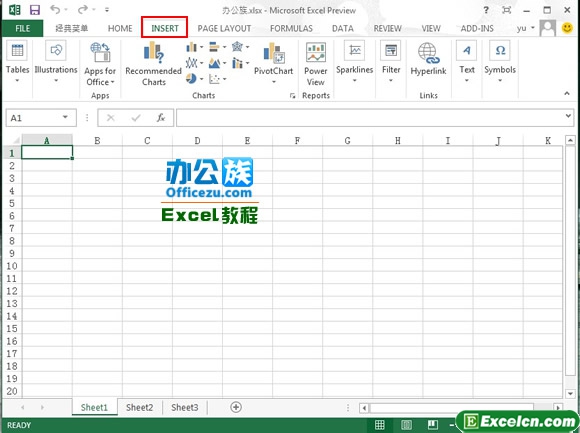The height and width of the screenshot is (433, 580).
Task: Select column D header
Action: [197, 141]
